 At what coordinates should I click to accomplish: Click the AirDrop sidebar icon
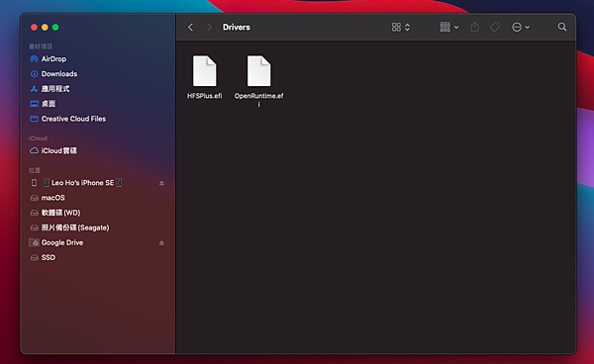pyautogui.click(x=34, y=59)
